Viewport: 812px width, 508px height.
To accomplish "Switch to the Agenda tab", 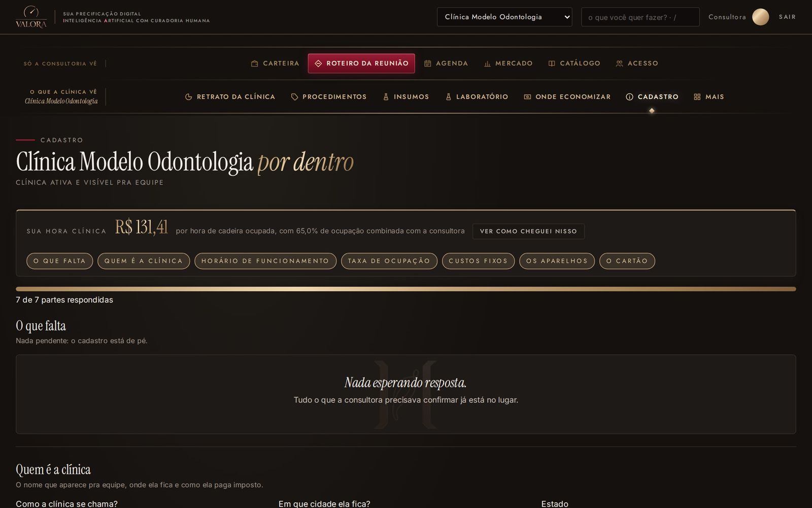I will coord(447,63).
